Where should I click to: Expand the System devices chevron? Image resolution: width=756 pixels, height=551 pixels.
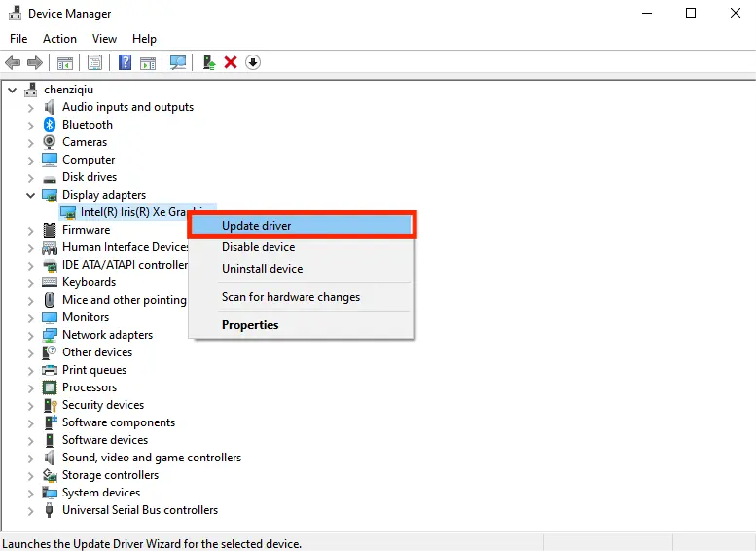[x=31, y=494]
